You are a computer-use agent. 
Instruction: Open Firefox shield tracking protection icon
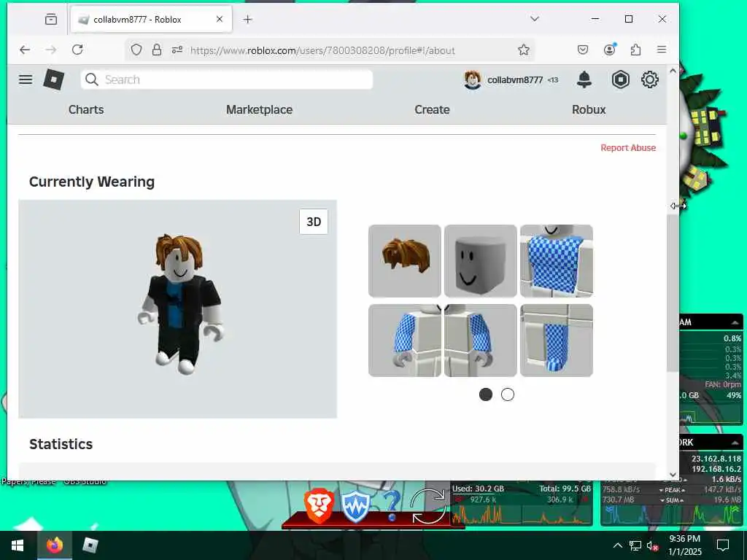tap(136, 50)
